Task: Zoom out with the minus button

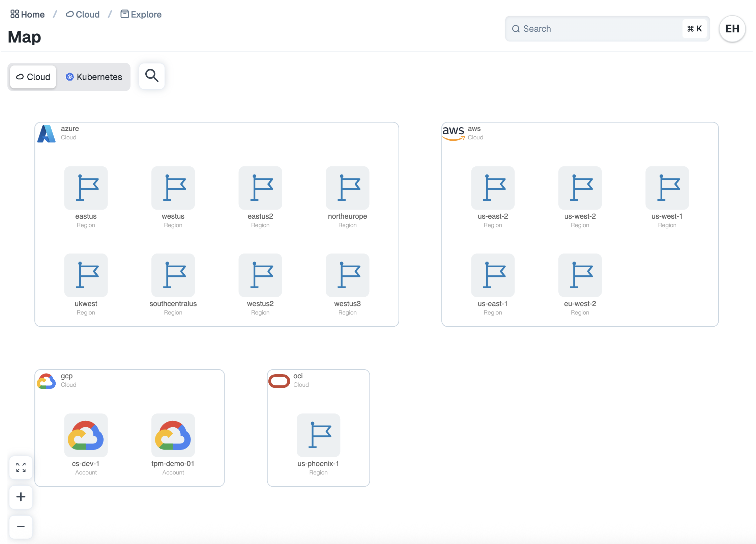Action: point(21,526)
